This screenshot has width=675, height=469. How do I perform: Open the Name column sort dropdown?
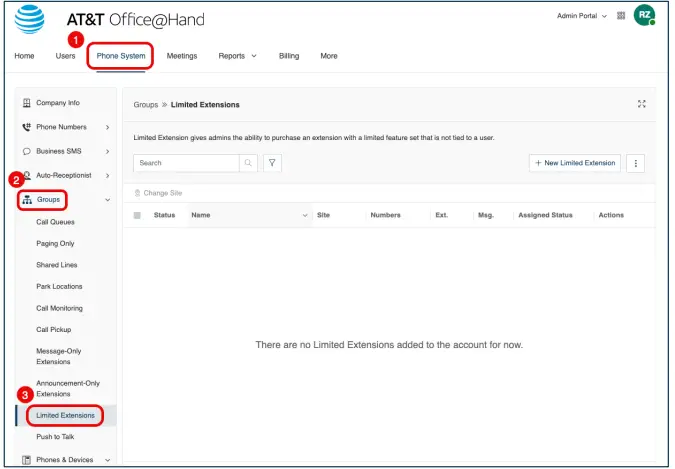(305, 215)
